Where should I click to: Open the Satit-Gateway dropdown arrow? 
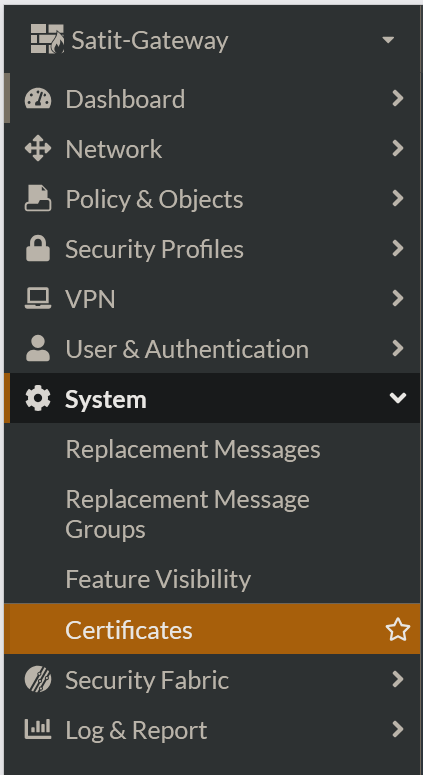point(388,40)
